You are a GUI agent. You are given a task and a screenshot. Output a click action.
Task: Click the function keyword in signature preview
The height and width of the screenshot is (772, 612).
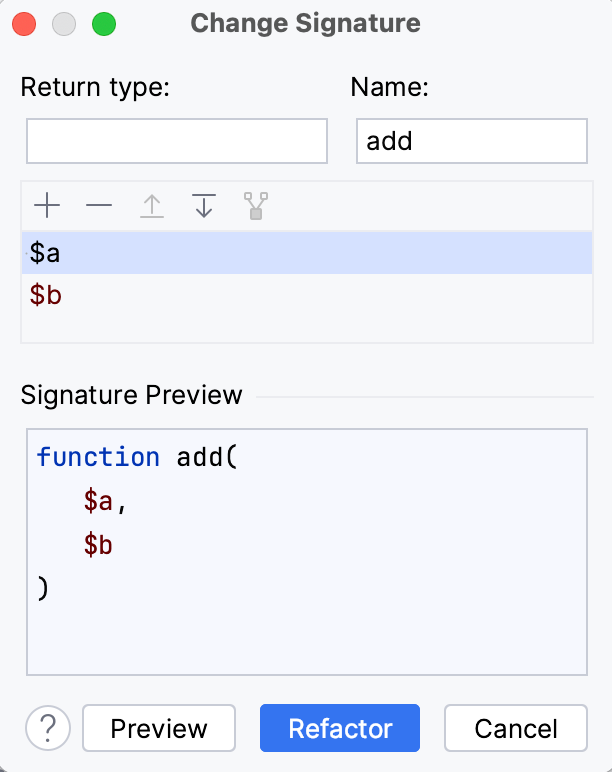(98, 457)
